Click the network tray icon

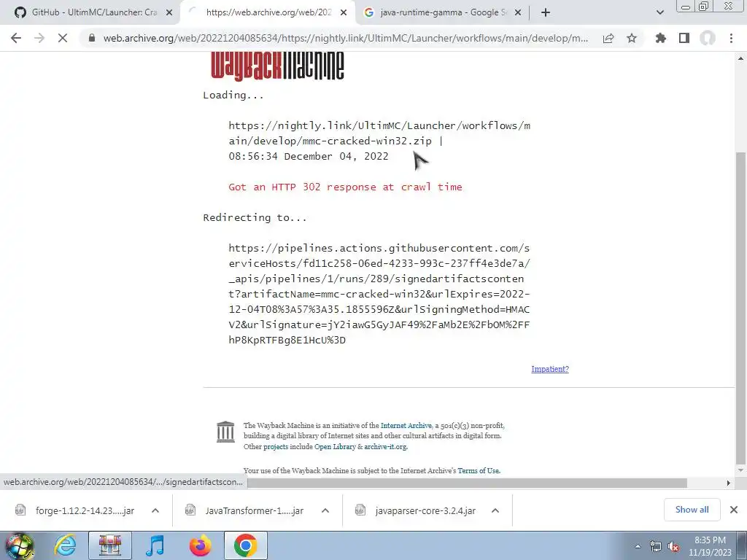click(x=656, y=546)
